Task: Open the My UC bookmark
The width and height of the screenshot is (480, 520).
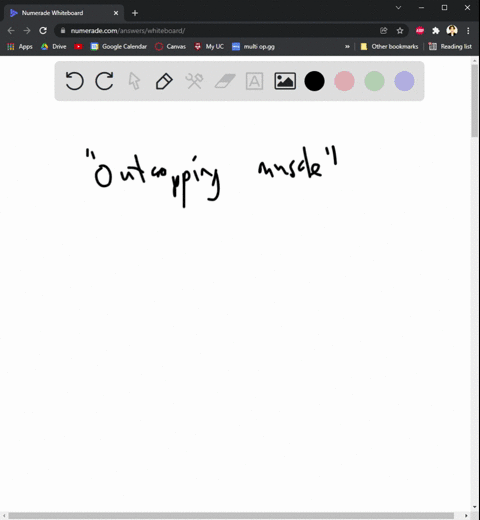Action: pyautogui.click(x=209, y=47)
